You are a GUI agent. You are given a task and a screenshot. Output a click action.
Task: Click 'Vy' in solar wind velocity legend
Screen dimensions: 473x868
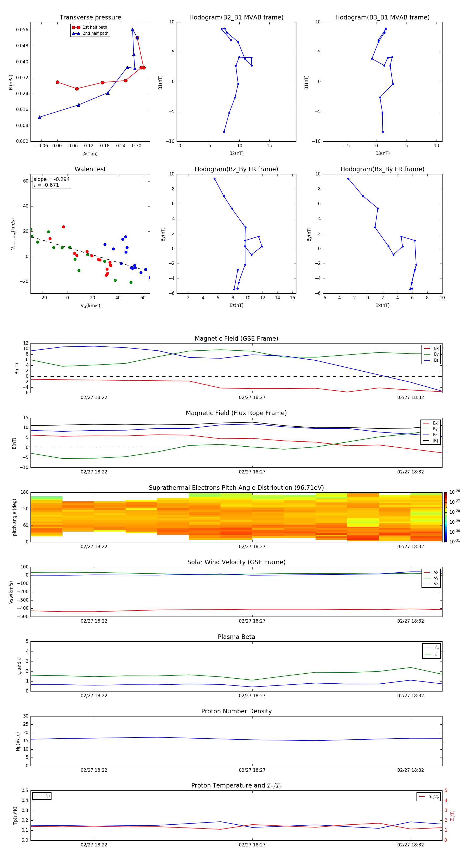pyautogui.click(x=431, y=578)
